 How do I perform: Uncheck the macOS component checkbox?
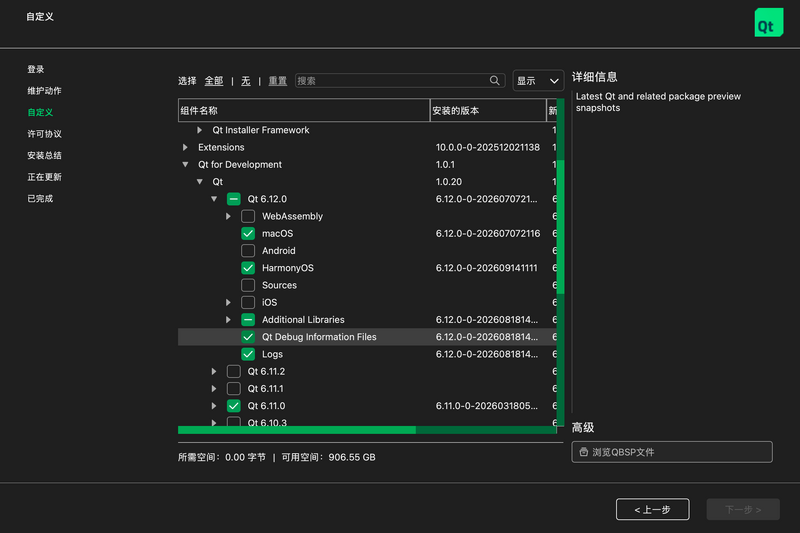pos(248,234)
